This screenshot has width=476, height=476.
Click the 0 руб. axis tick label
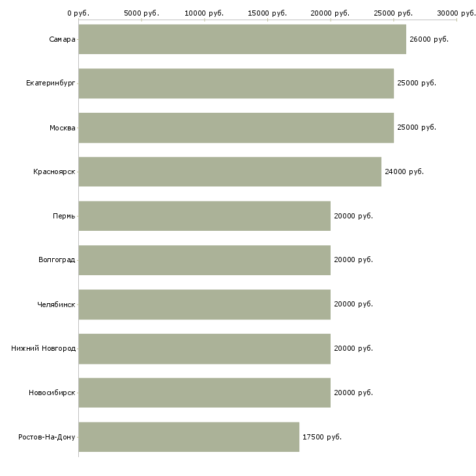(78, 13)
